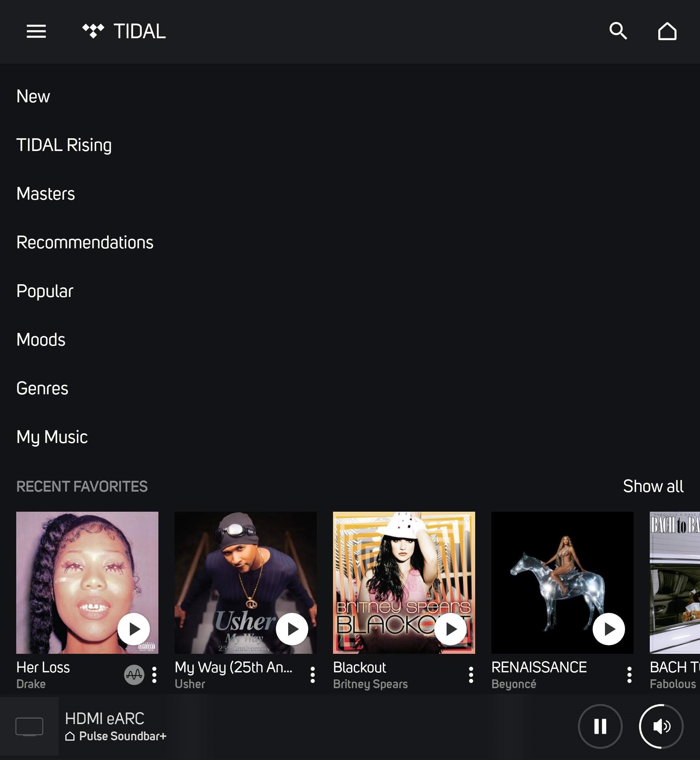This screenshot has height=760, width=700.
Task: Go to the home screen icon
Action: coord(667,31)
